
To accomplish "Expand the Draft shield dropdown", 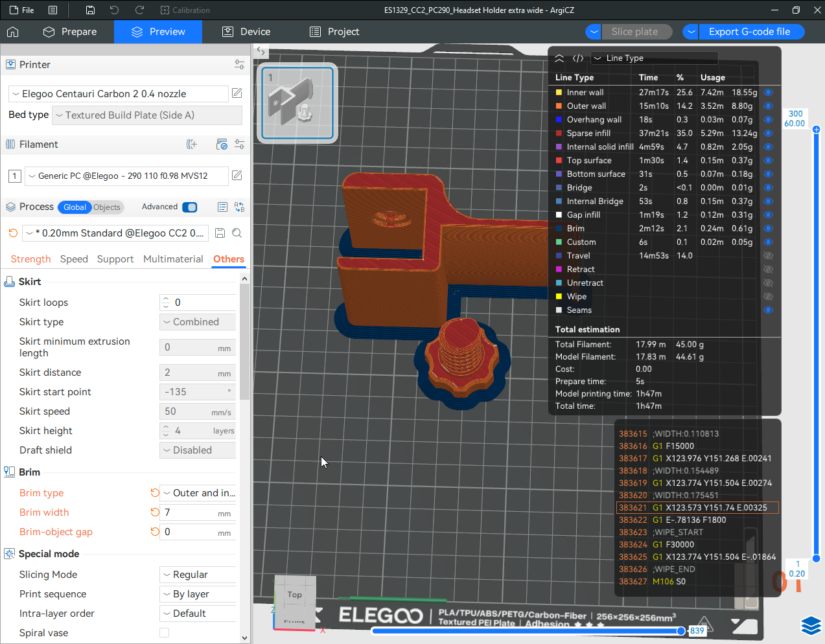I will point(198,450).
